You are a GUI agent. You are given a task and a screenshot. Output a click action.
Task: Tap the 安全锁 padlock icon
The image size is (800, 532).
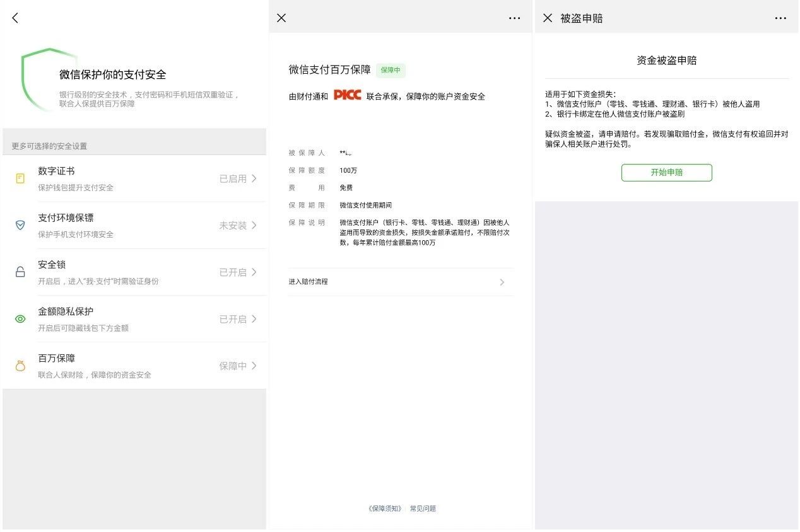click(20, 272)
